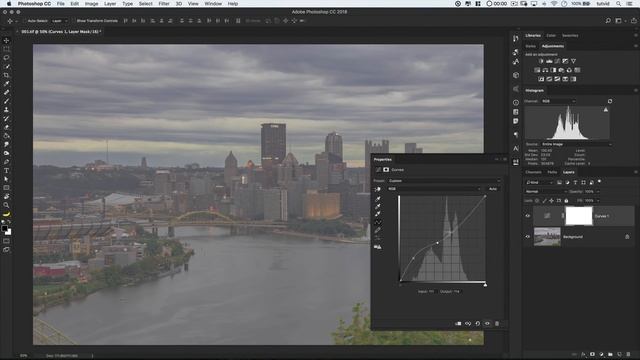Switch to the Channels tab
Viewport: 640px width, 360px height.
533,172
